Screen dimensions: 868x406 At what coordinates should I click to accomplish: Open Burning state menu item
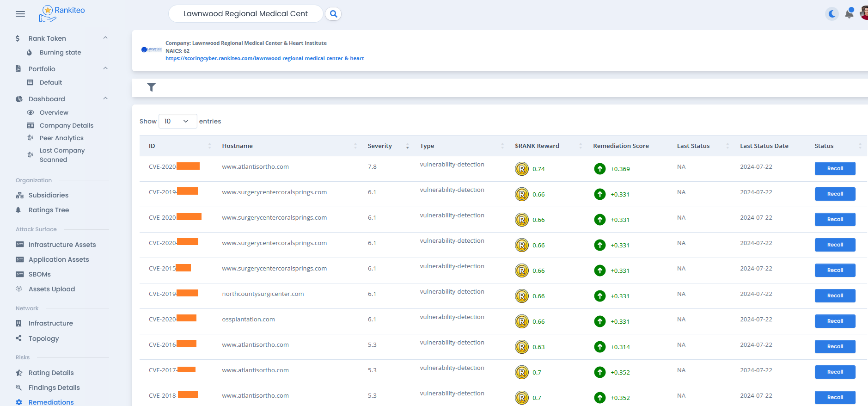[60, 52]
